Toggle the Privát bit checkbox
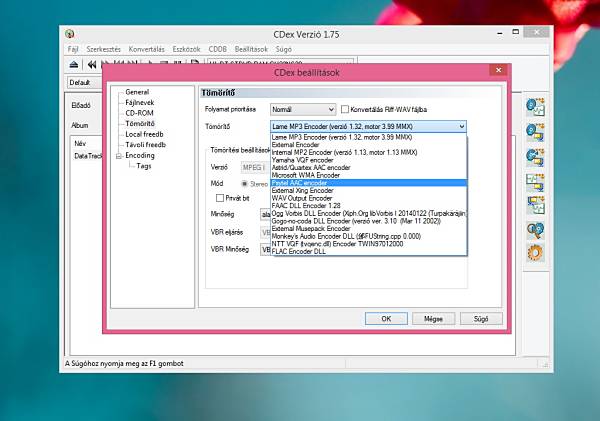 point(220,198)
